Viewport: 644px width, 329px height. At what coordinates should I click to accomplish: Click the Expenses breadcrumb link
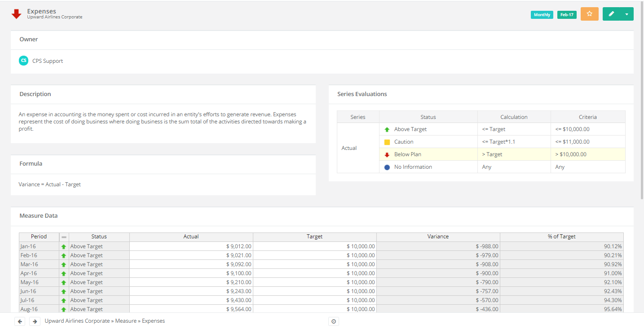click(x=154, y=321)
